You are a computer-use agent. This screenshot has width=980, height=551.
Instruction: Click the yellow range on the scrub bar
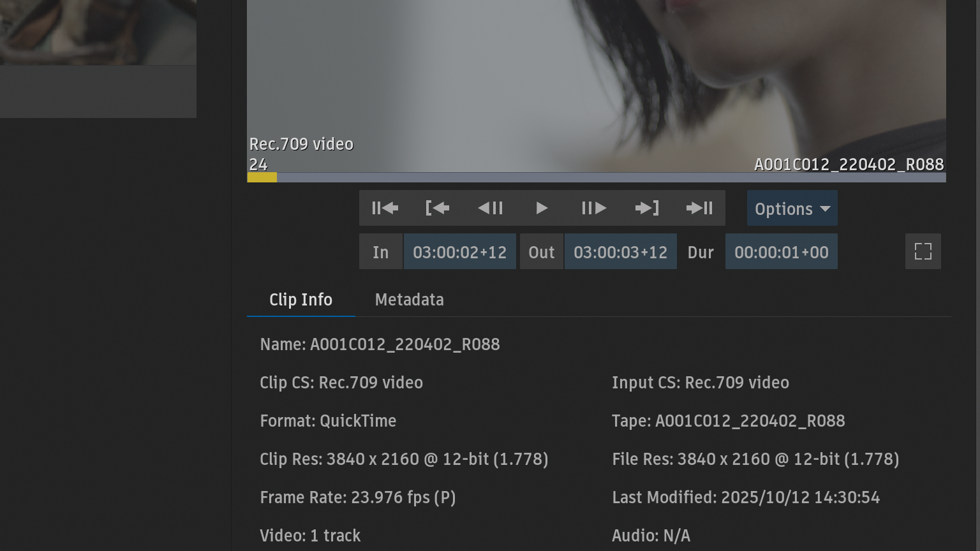pos(262,177)
